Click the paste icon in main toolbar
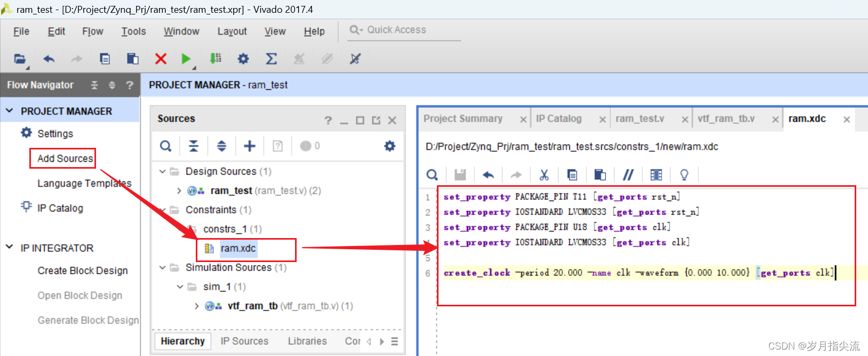 pos(133,59)
